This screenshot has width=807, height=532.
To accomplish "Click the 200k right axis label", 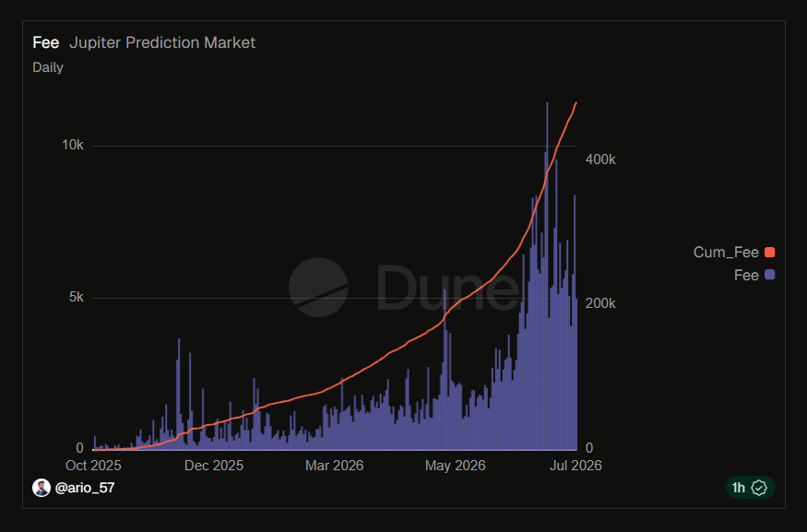I will [x=600, y=303].
